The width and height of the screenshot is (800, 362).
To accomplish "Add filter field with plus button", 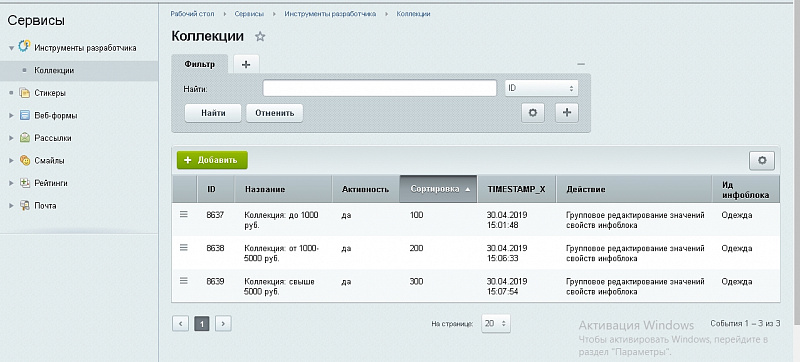I will [x=566, y=113].
